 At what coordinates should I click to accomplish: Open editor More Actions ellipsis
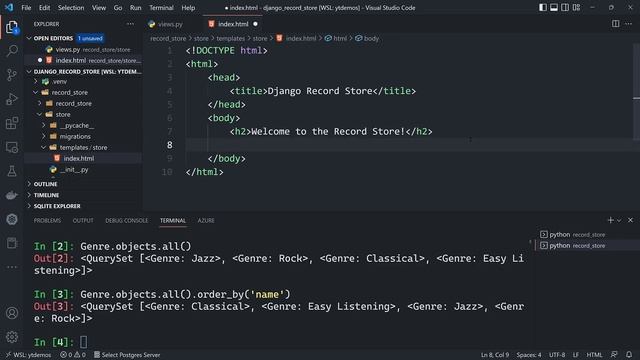(628, 24)
